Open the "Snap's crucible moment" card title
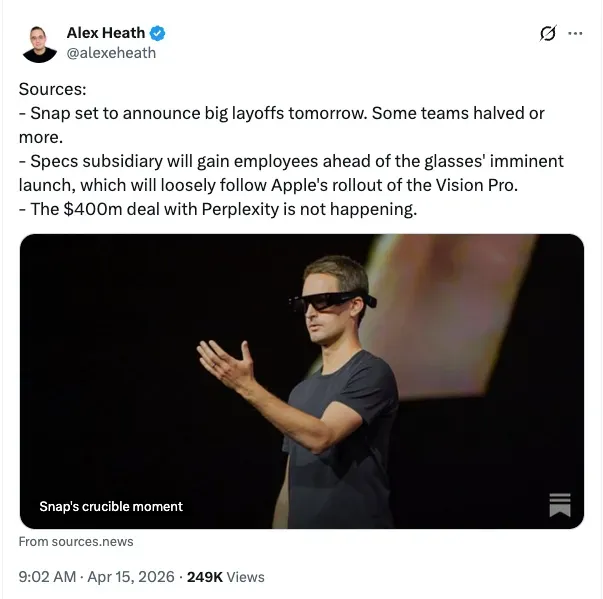The image size is (603, 599). tap(111, 506)
